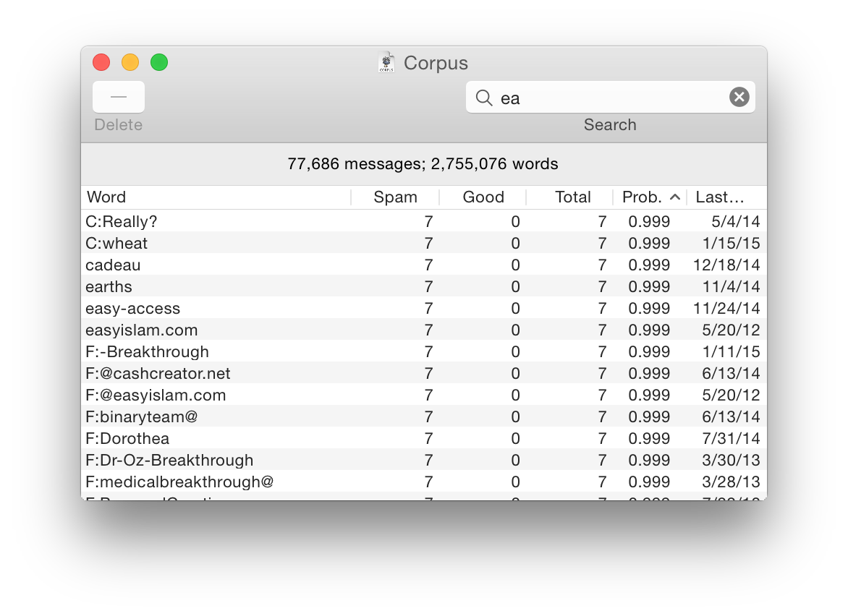Select the "easy-access" word row
The image size is (848, 616).
[x=132, y=308]
